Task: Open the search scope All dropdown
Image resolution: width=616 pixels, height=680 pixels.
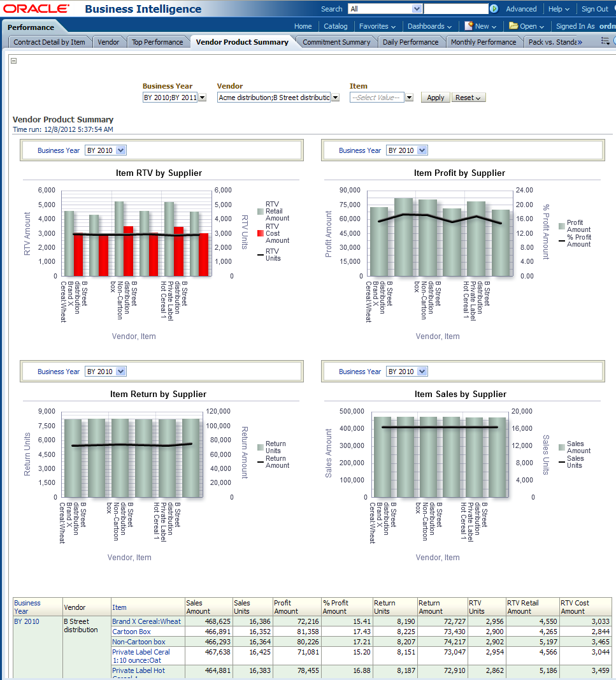Action: coord(417,9)
